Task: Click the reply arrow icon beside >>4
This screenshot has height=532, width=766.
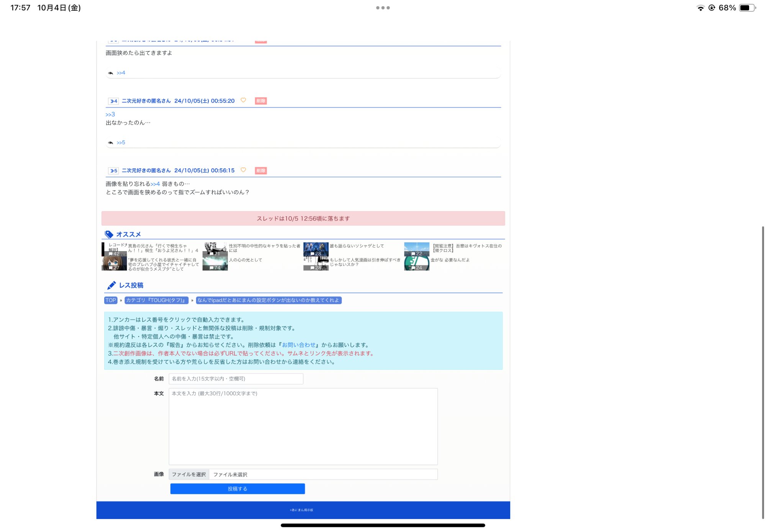Action: 110,73
